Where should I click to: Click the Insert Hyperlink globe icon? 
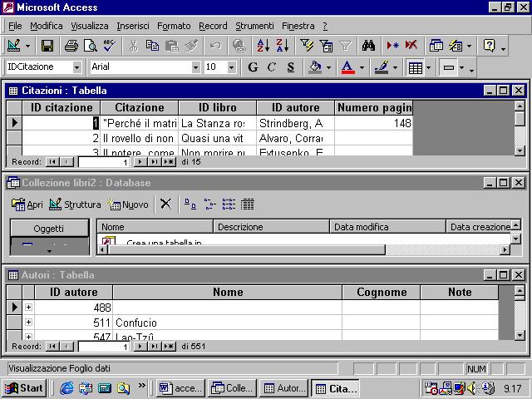[x=239, y=46]
